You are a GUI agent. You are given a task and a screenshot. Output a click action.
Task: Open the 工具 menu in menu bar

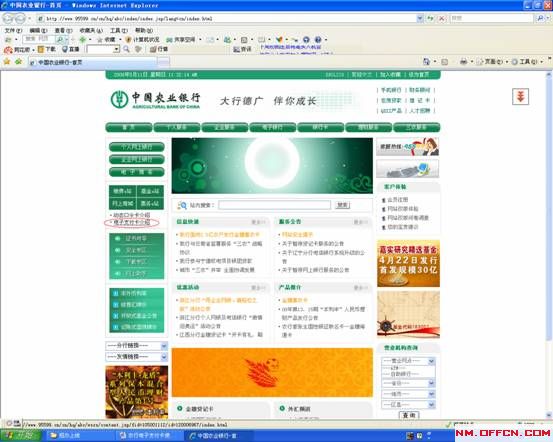(119, 30)
